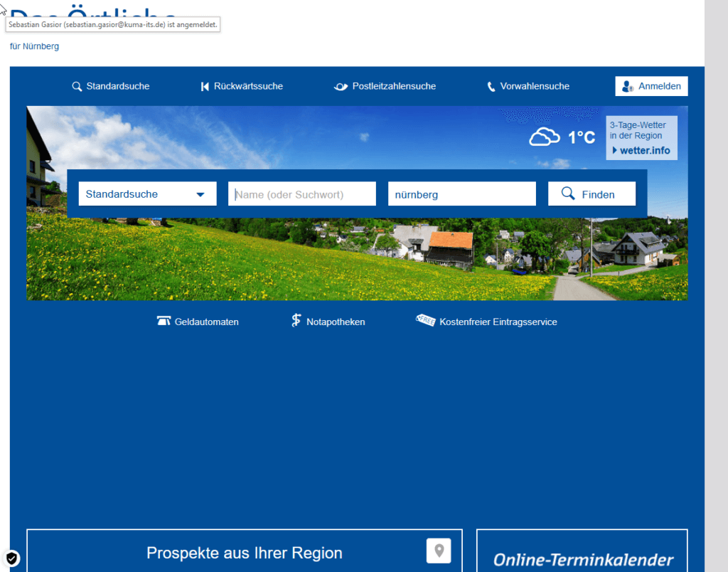Click the post horn icon for Postleitzahlensuche
Image resolution: width=728 pixels, height=572 pixels.
(x=341, y=87)
